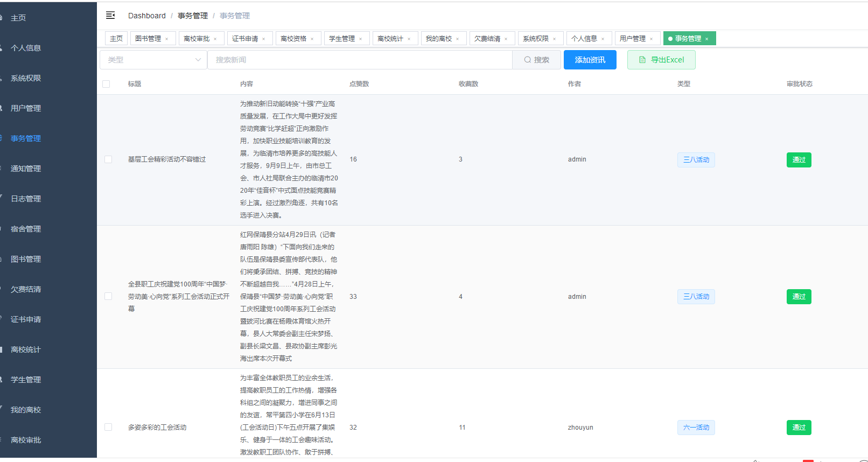868x462 pixels.
Task: Click 通过 status in 全县职工 row
Action: click(799, 297)
